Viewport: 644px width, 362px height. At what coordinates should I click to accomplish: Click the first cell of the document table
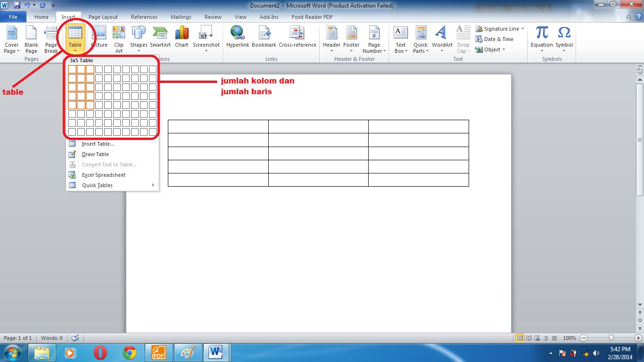click(x=218, y=126)
